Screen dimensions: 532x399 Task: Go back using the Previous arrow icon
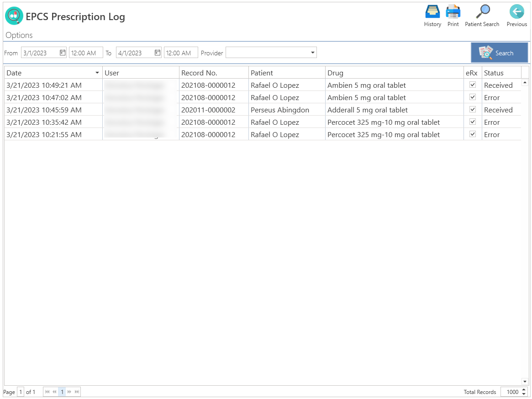point(516,12)
